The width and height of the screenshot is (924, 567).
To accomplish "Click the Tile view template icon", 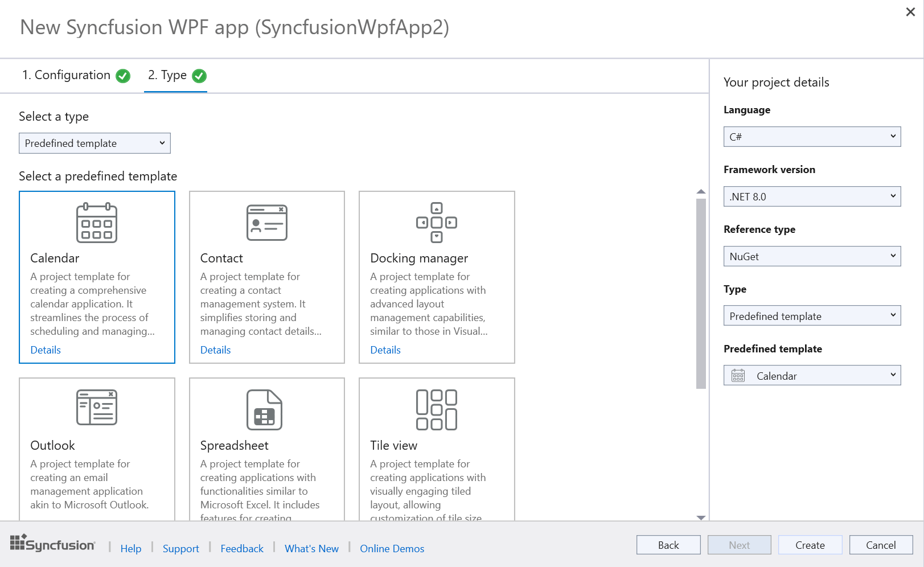I will pyautogui.click(x=437, y=409).
